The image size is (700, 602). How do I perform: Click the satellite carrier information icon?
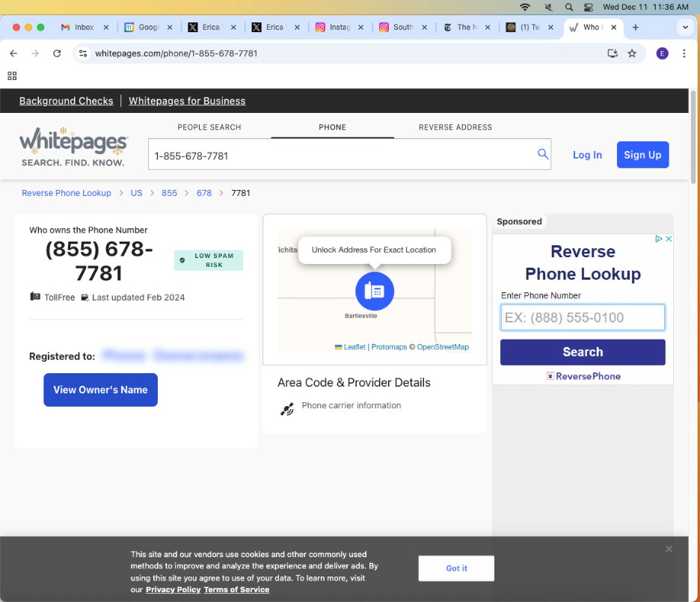point(287,409)
